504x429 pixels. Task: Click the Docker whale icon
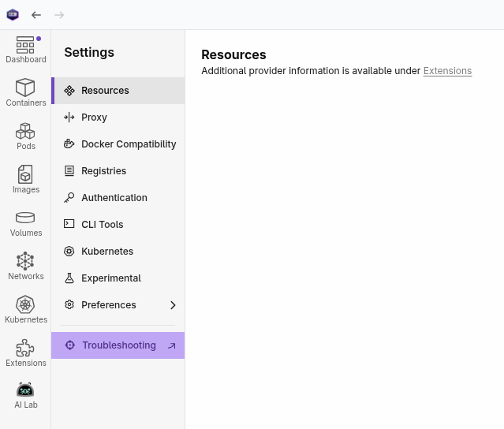[x=69, y=144]
